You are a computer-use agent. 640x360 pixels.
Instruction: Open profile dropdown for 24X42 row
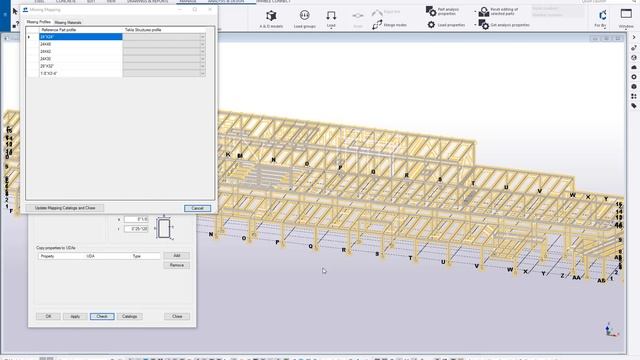click(202, 51)
